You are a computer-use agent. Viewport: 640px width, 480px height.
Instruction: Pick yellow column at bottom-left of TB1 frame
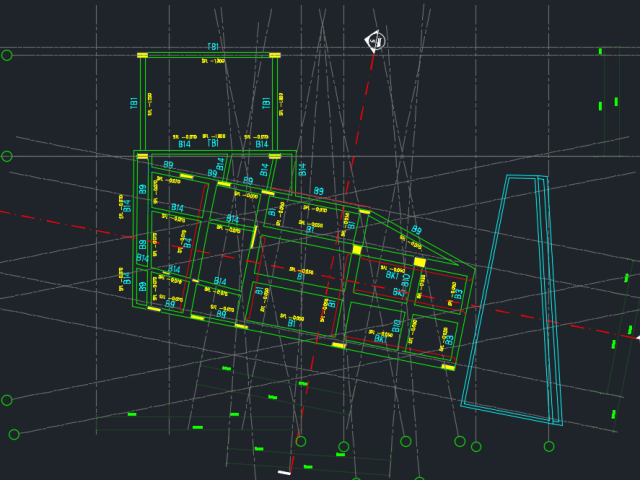coord(142,156)
